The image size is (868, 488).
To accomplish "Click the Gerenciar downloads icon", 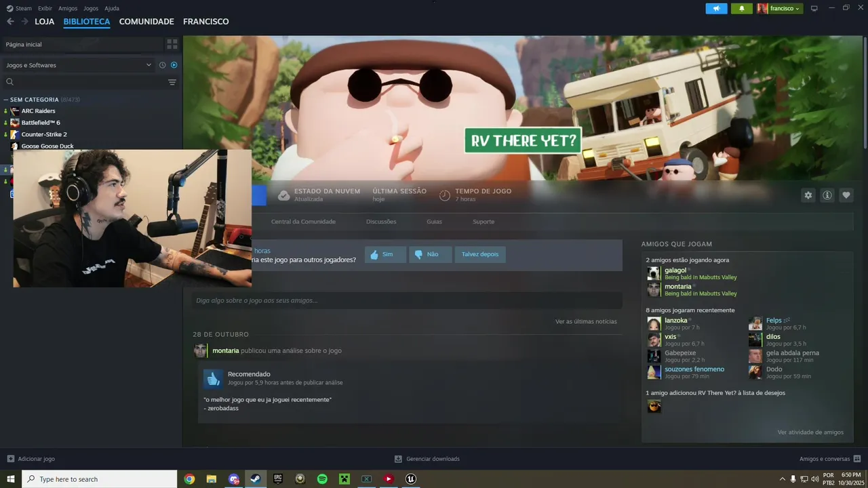I will point(399,459).
